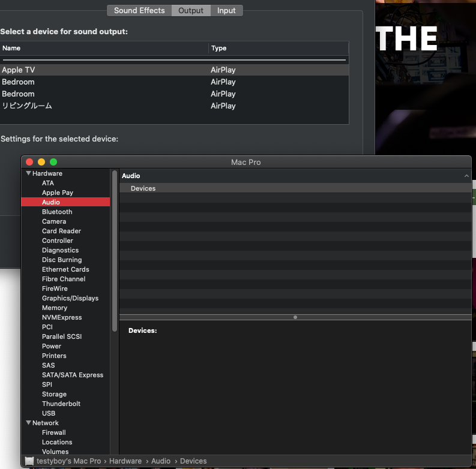The height and width of the screenshot is (469, 476).
Task: Select Volumes under Network
Action: (x=55, y=452)
